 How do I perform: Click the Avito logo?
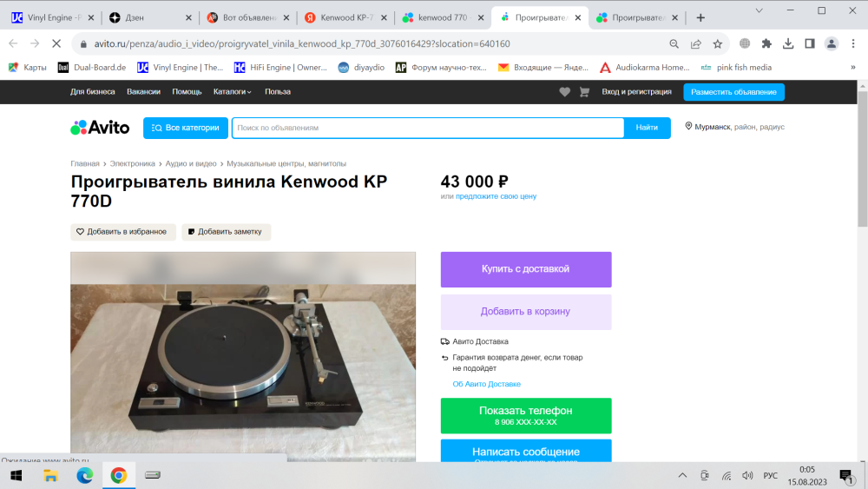(x=100, y=128)
